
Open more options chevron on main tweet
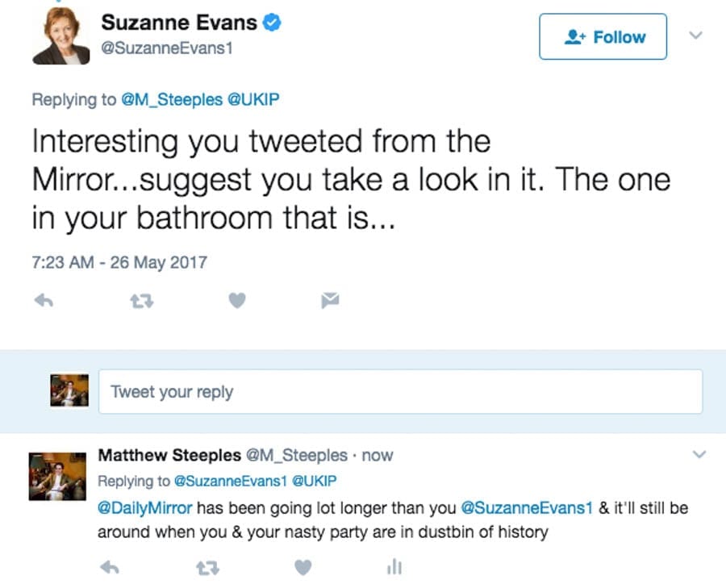tap(696, 35)
